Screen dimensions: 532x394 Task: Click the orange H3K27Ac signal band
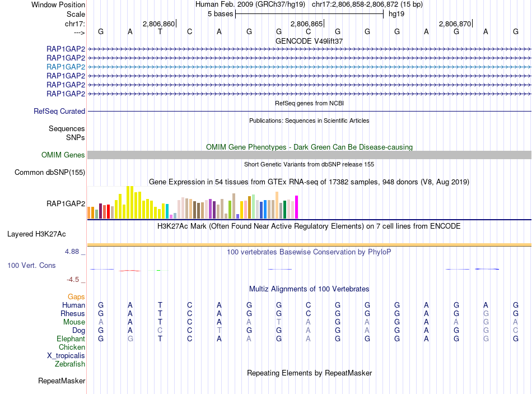click(x=309, y=244)
